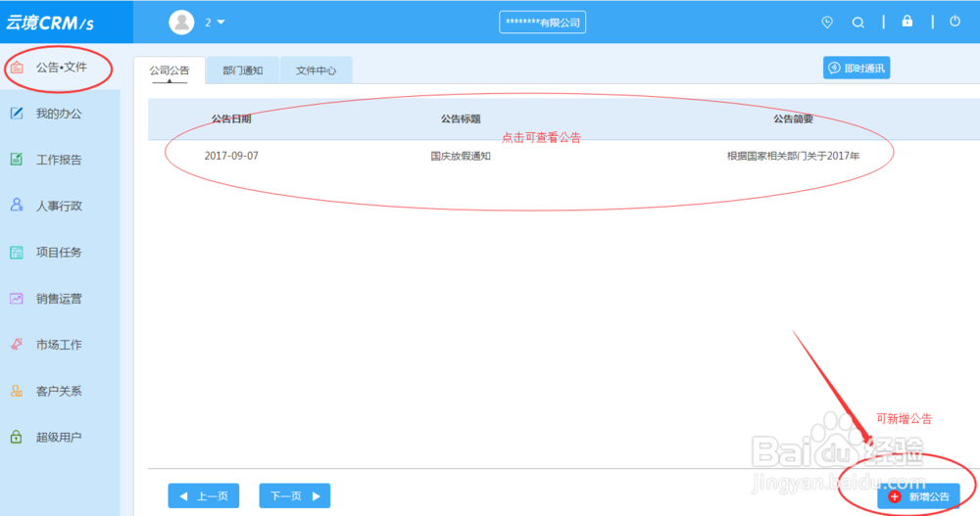Click the summary text 根据国家相关部门关于2017年
Screen dimensions: 980x516
[793, 157]
